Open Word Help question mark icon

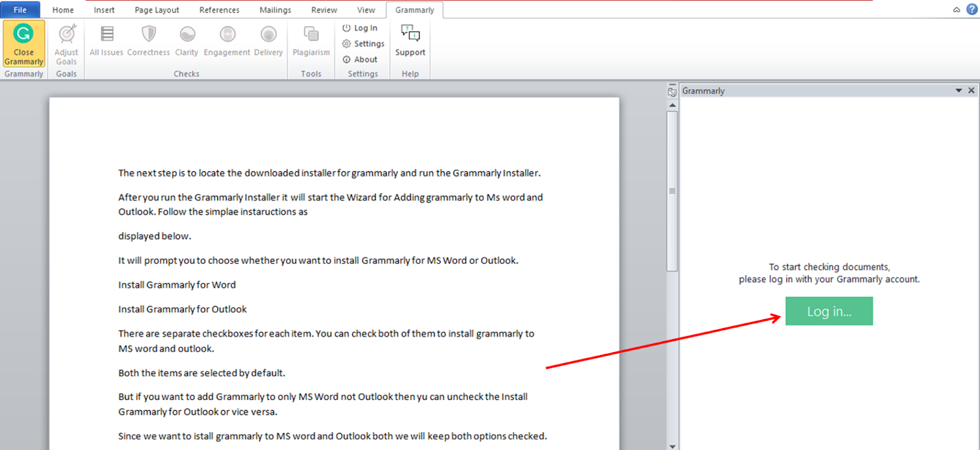(971, 9)
